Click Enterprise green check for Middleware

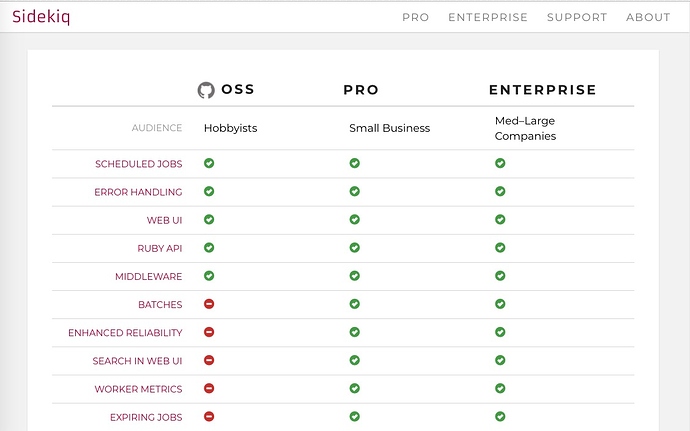tap(500, 276)
